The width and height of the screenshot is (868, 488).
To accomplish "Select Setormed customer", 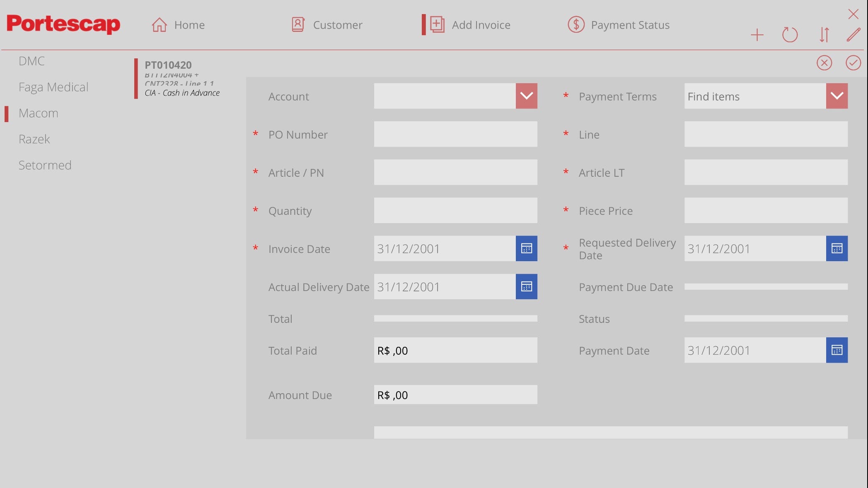I will [x=45, y=165].
